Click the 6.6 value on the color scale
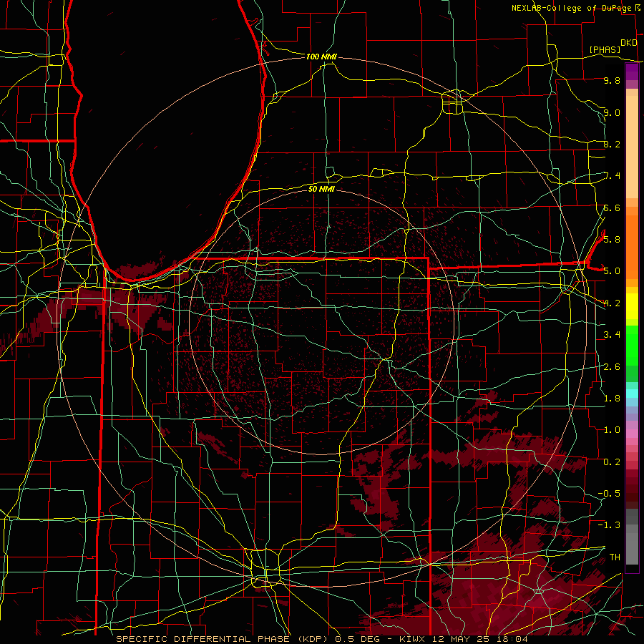The image size is (644, 644). click(x=612, y=208)
